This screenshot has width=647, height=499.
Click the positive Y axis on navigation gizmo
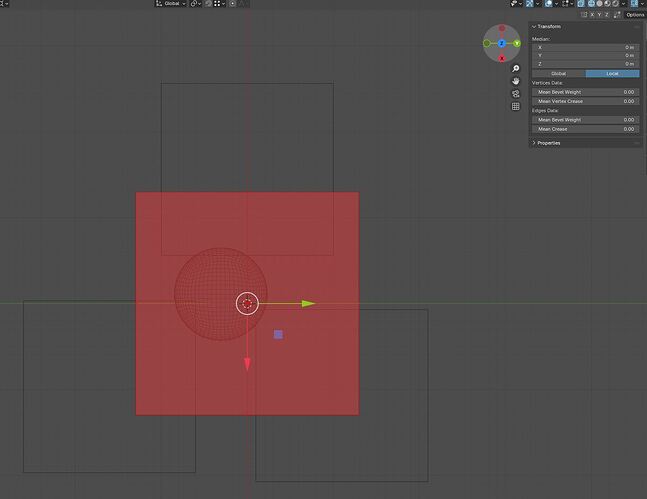pos(517,43)
